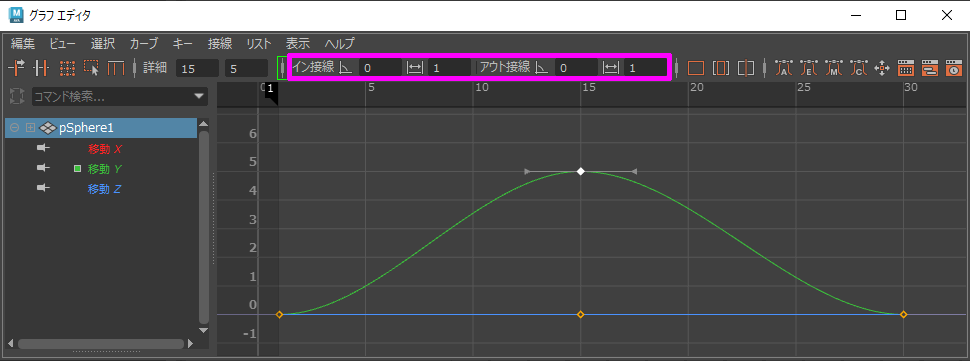The image size is (970, 361).
Task: Click the four-arrow move icon
Action: click(882, 67)
